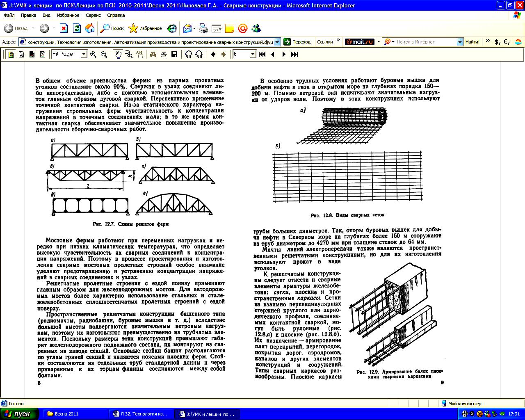The width and height of the screenshot is (525, 420).
Task: Switch to Л 32. Технология taskbar window
Action: click(141, 414)
